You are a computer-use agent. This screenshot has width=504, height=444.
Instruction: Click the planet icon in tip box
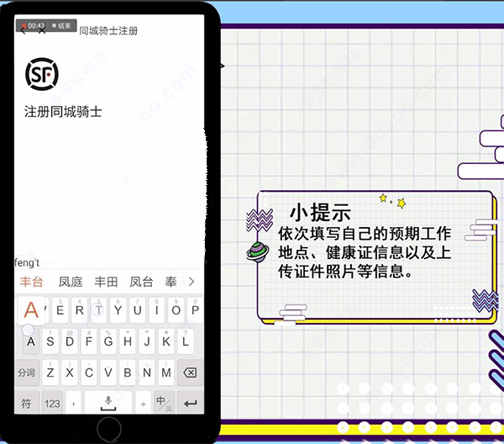pos(257,251)
